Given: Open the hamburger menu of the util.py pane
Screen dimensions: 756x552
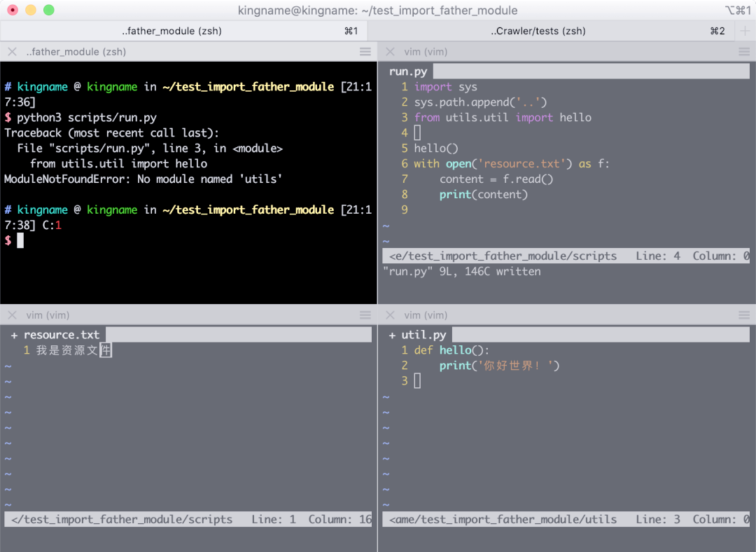Looking at the screenshot, I should 744,315.
